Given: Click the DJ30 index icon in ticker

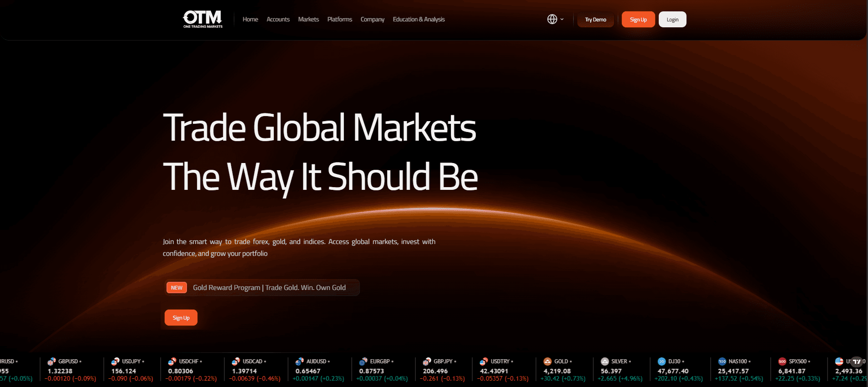Looking at the screenshot, I should [x=662, y=362].
